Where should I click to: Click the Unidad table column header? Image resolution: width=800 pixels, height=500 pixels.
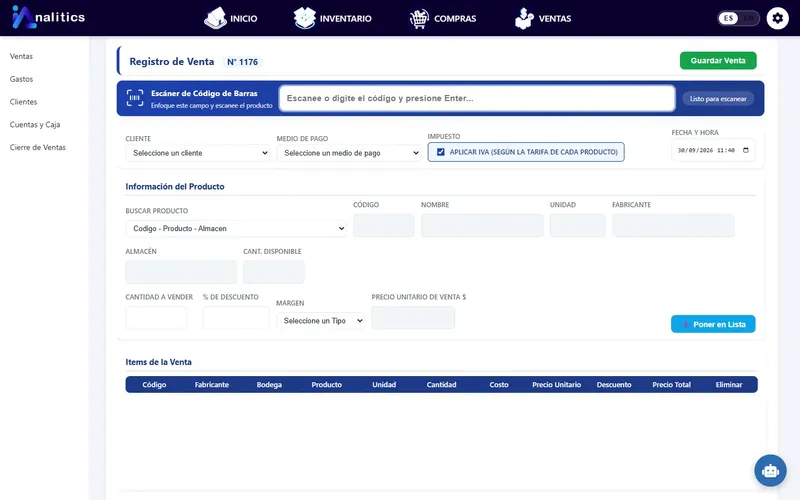384,385
